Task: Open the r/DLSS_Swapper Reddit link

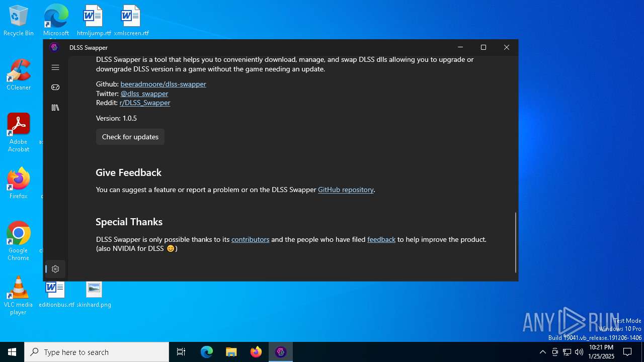Action: pos(145,103)
